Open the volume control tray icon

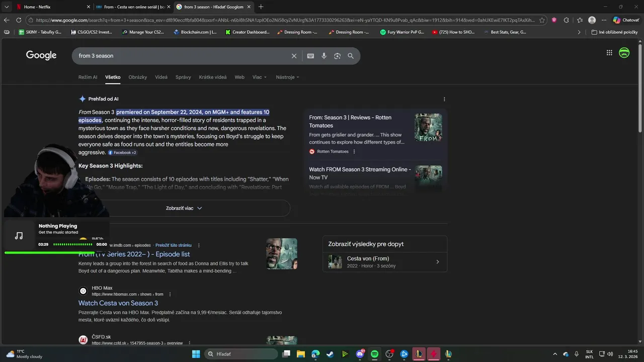(610, 354)
